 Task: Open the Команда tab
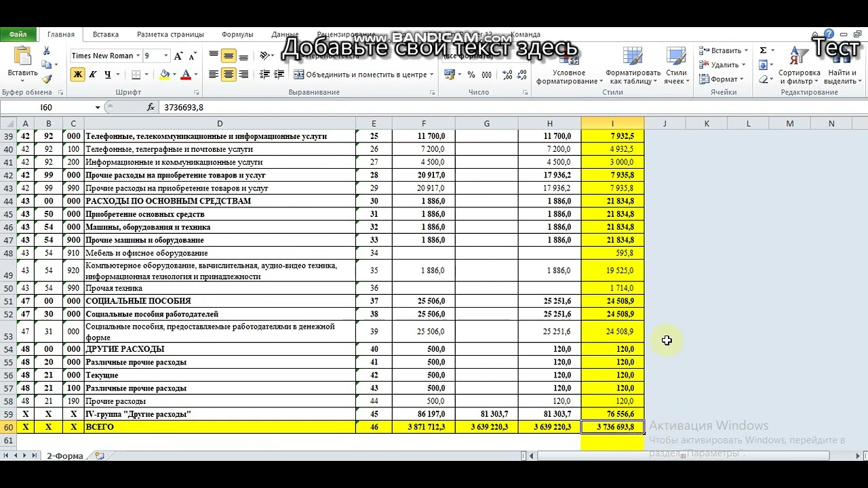click(x=526, y=34)
